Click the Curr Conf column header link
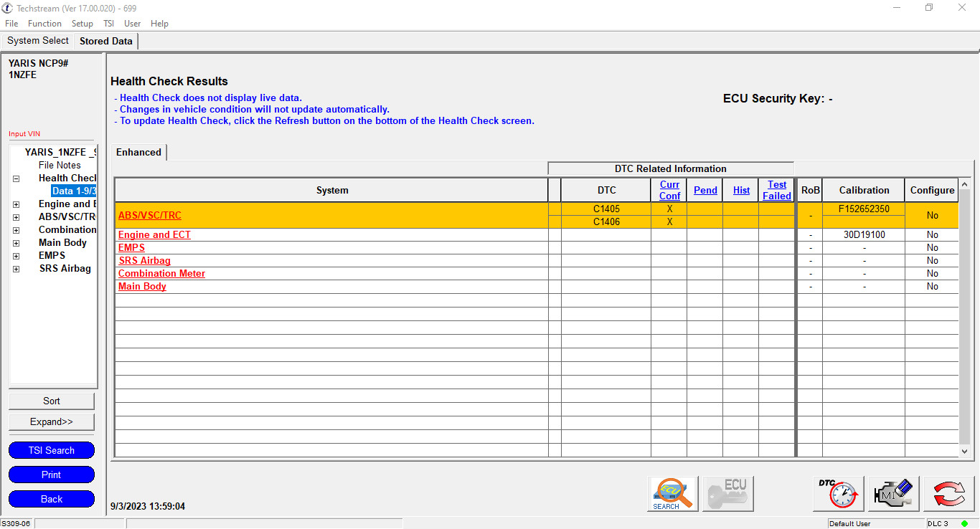 pos(669,190)
